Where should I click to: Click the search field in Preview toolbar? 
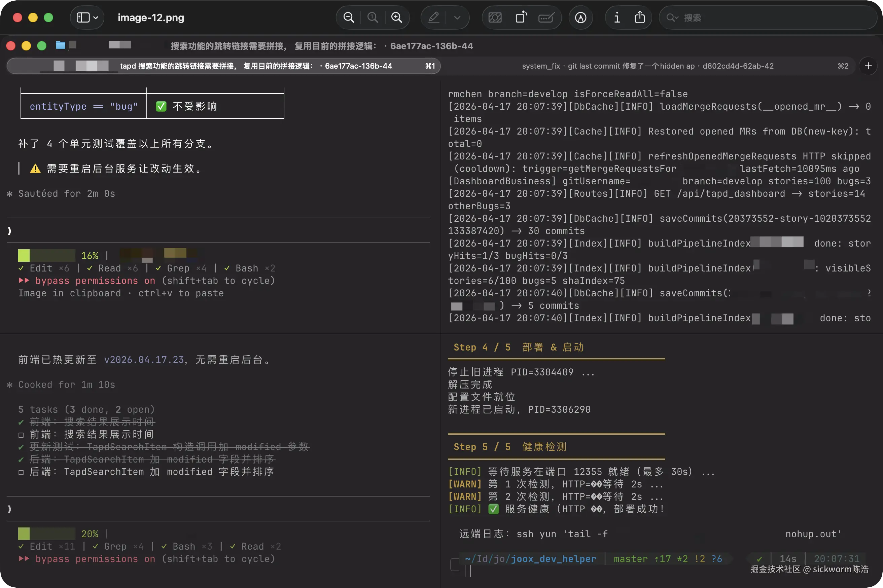pos(768,17)
